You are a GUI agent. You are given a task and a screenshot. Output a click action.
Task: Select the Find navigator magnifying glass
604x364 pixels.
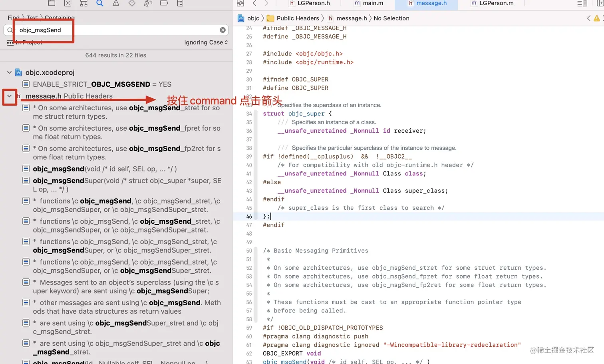point(99,3)
